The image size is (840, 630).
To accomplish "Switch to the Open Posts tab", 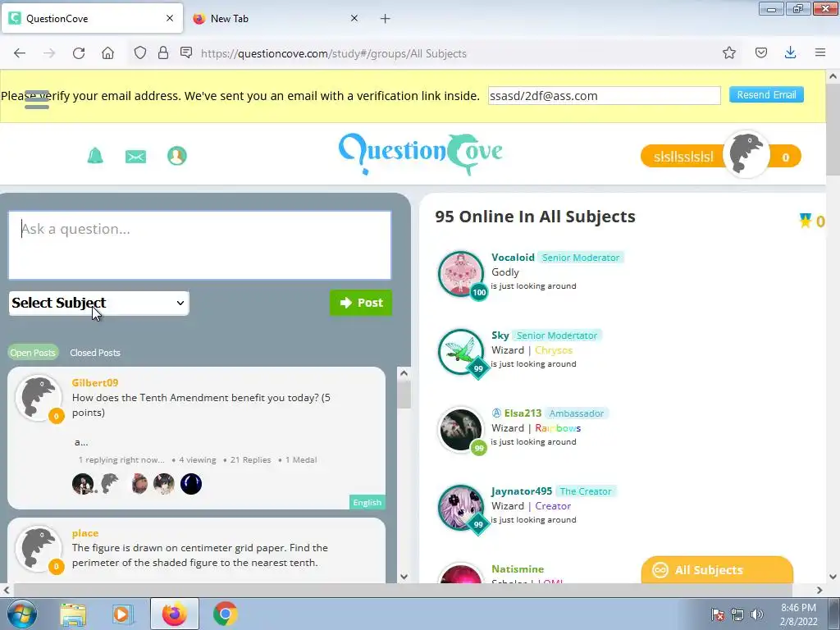I will [33, 353].
